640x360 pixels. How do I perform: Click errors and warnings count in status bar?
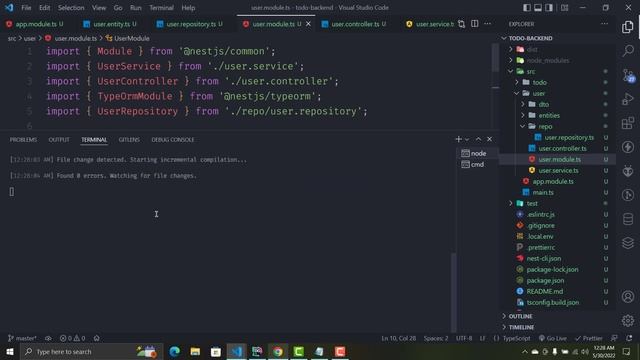pyautogui.click(x=72, y=338)
